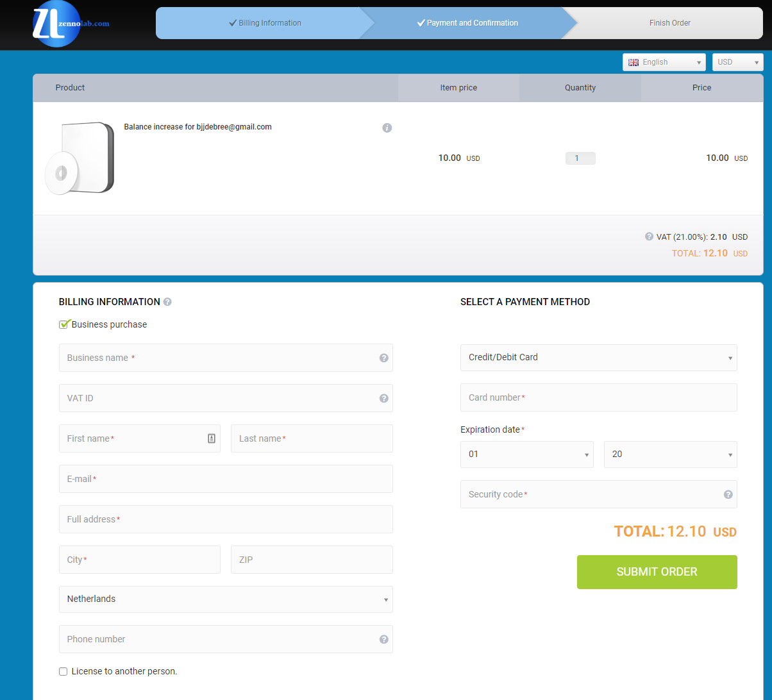Click the Phone number help icon
Image resolution: width=772 pixels, height=700 pixels.
384,639
